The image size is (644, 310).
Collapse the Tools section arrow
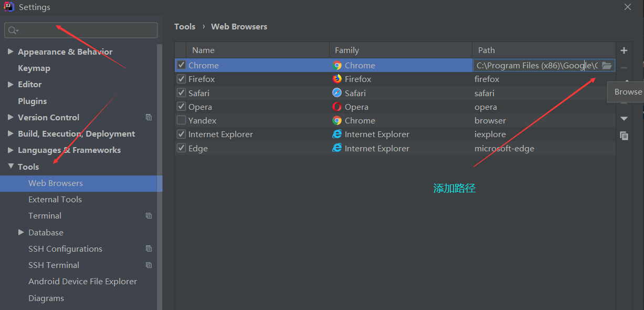10,167
